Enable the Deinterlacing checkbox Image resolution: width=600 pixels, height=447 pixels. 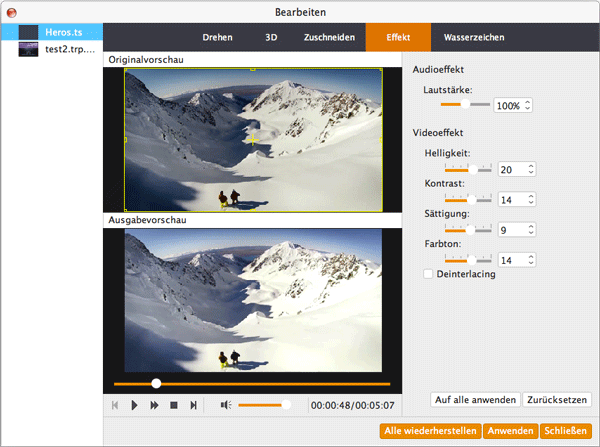tap(428, 274)
